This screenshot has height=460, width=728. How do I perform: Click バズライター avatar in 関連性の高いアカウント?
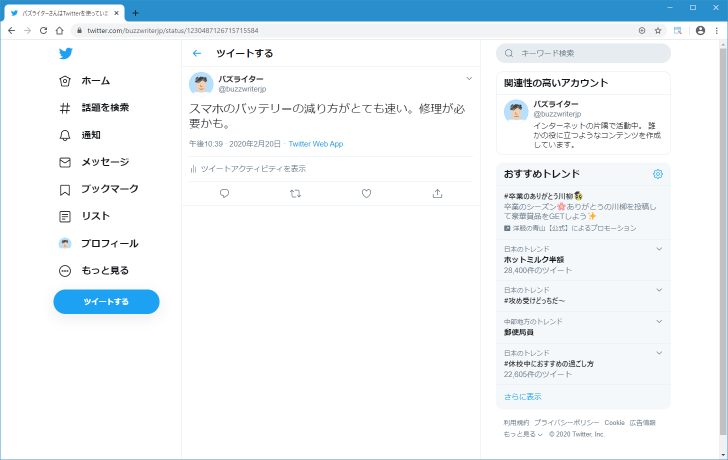[516, 111]
